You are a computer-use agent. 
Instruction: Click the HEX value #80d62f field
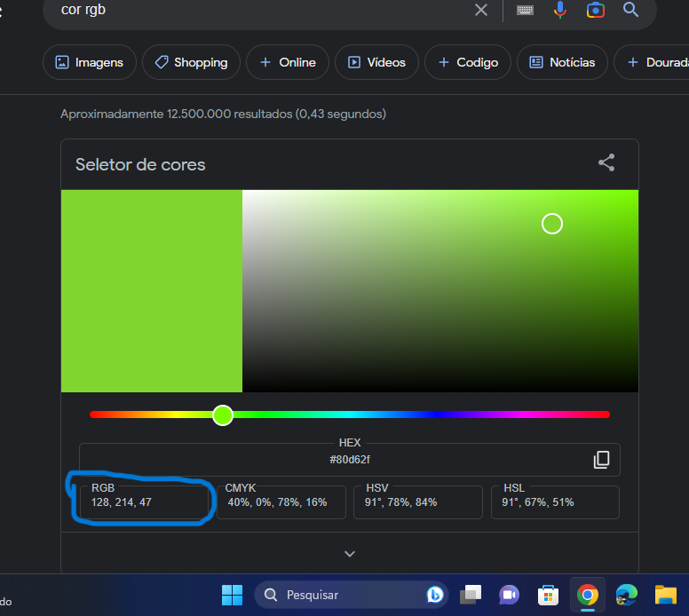(x=350, y=460)
